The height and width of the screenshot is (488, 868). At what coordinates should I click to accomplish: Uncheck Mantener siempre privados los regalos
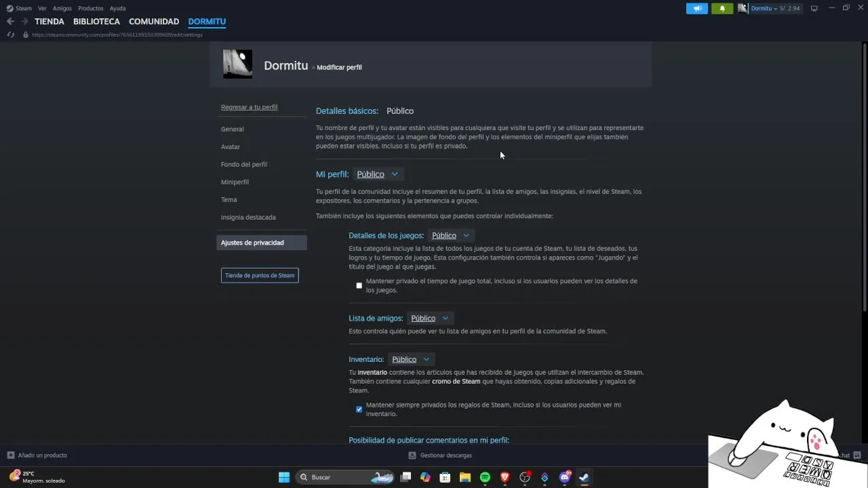pos(359,409)
